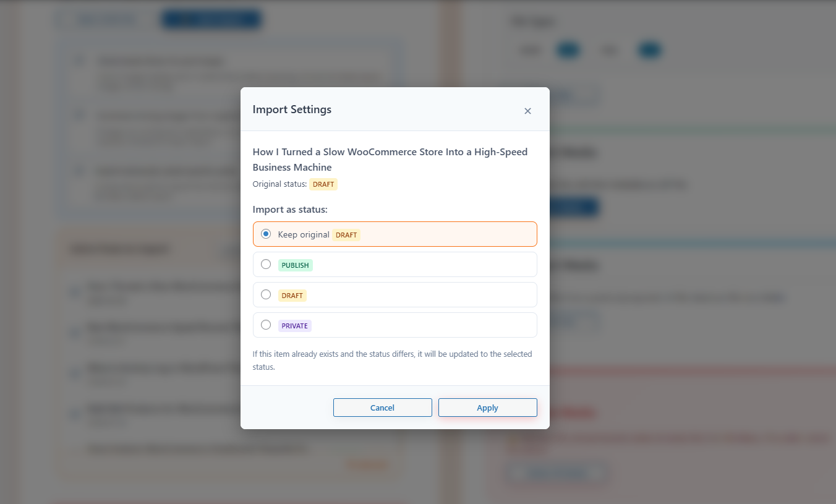Click the blurred orange text below the dialog
The image size is (836, 504).
[369, 465]
